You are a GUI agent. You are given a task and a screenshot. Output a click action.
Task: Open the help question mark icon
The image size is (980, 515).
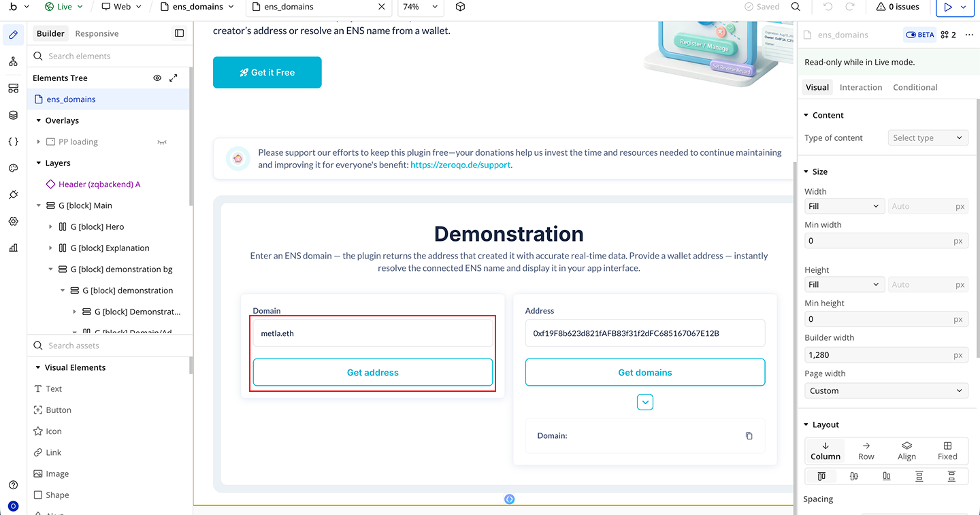[13, 485]
